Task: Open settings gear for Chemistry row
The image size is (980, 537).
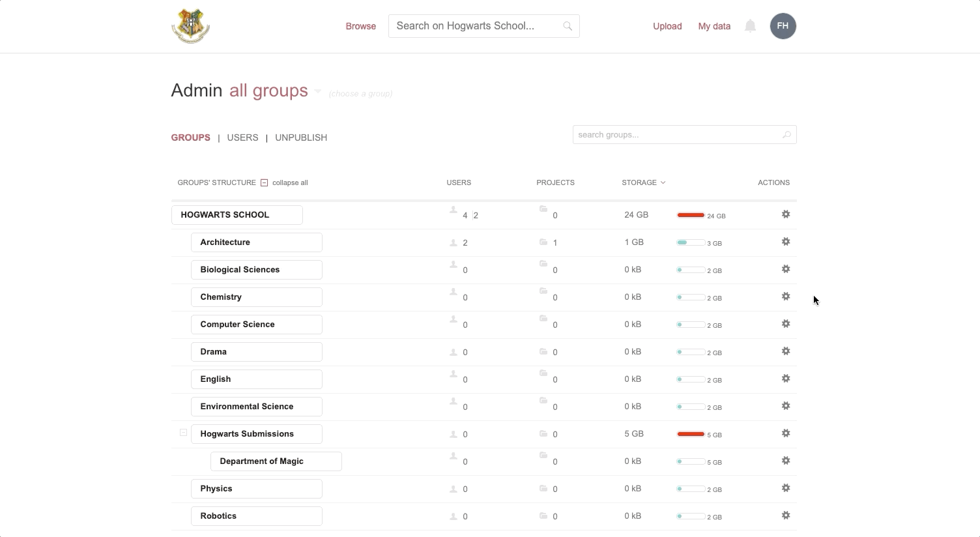Action: 786,297
